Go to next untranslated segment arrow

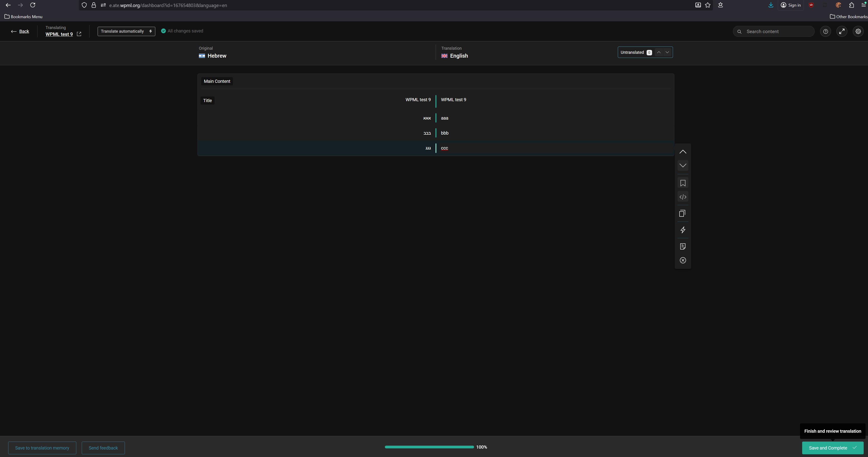click(x=667, y=52)
